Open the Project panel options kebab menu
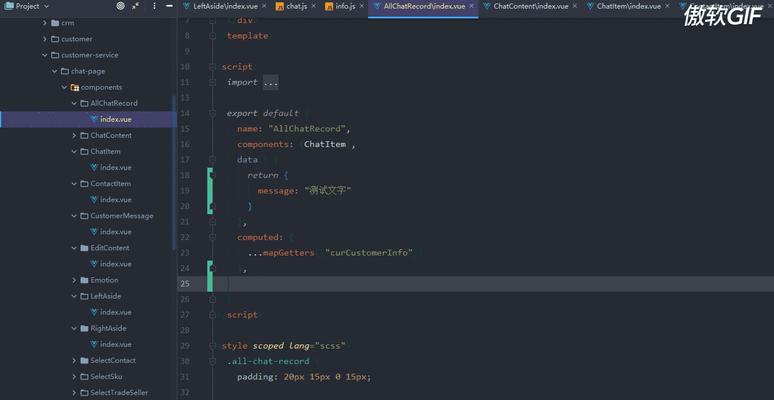Viewport: 774px width, 400px height. click(155, 6)
